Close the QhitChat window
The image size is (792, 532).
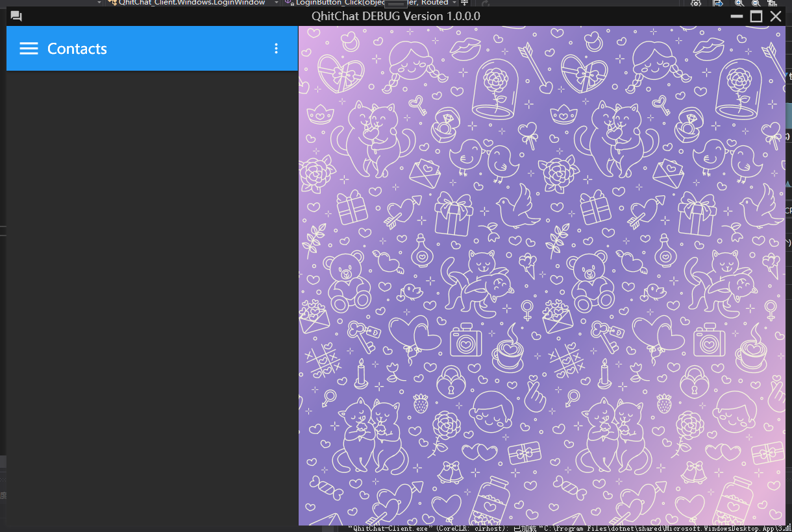tap(776, 16)
